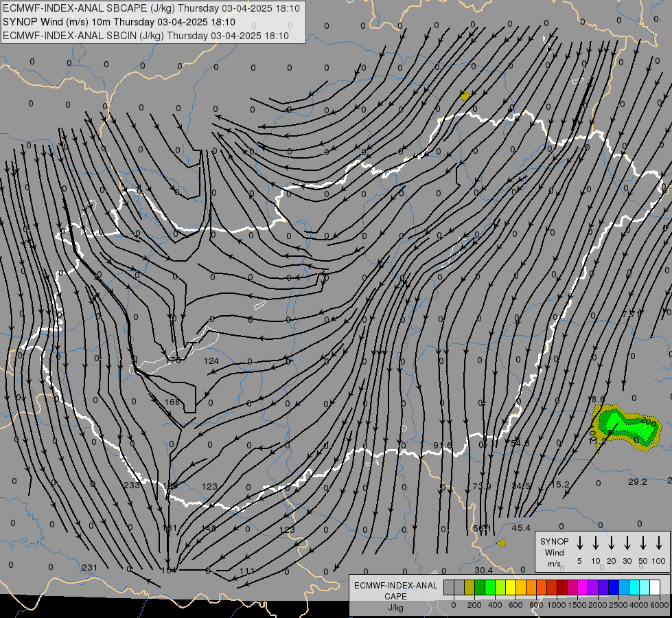
Task: Click the wind arrow above 10 m/s
Action: pyautogui.click(x=595, y=543)
